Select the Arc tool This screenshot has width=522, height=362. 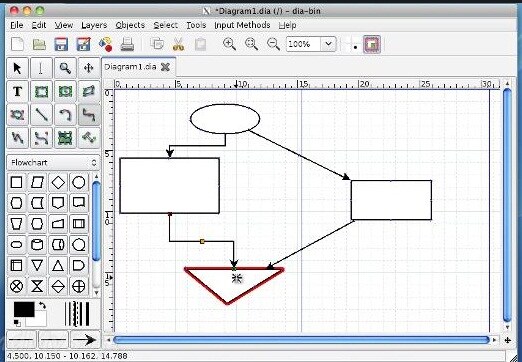[65, 115]
